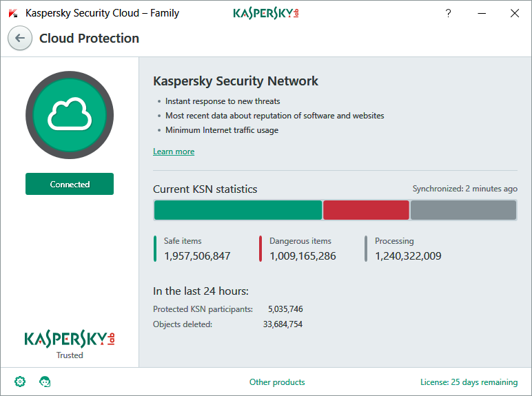Click the Kaspersky K icon in title bar
The width and height of the screenshot is (532, 396).
[13, 13]
